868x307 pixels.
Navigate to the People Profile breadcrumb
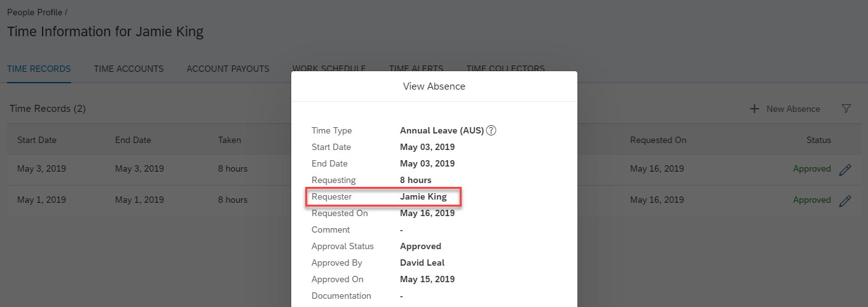pyautogui.click(x=34, y=12)
